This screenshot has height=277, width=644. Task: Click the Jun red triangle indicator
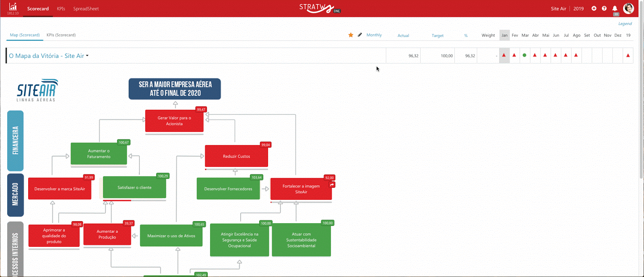coord(555,55)
